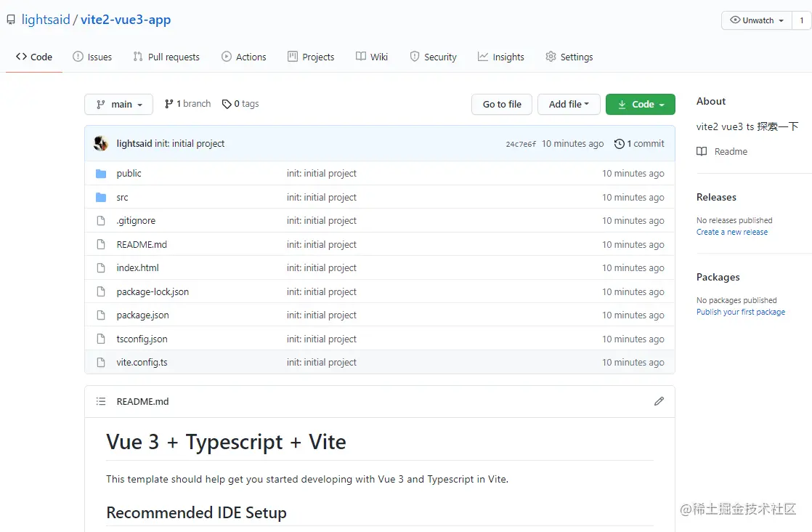812x532 pixels.
Task: Switch to the Issues tab
Action: point(92,57)
